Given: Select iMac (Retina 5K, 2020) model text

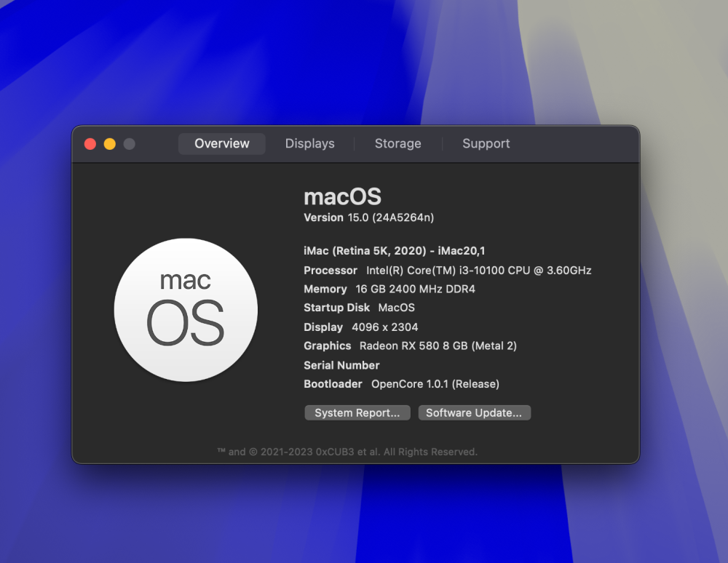Looking at the screenshot, I should pos(394,251).
